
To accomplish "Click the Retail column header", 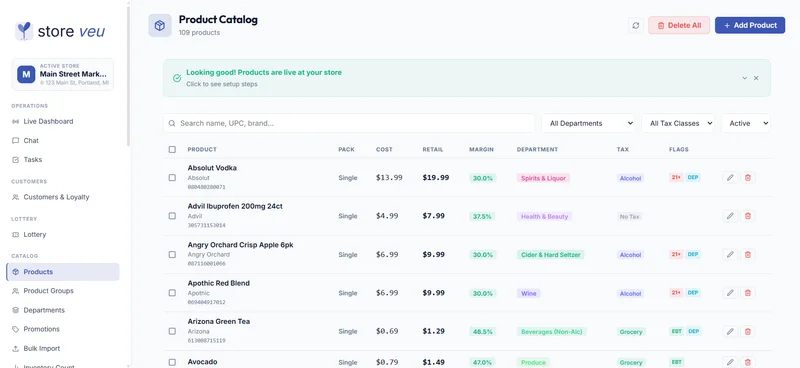I will pos(433,150).
